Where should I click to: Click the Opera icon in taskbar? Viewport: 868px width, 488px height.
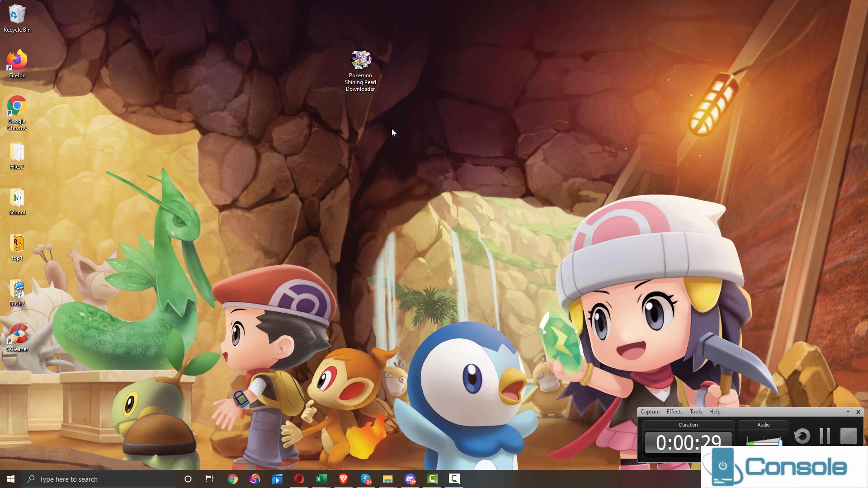pyautogui.click(x=299, y=479)
